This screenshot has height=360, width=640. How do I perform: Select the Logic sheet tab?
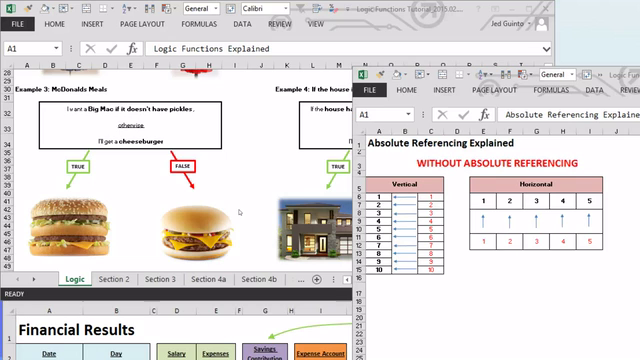[75, 279]
